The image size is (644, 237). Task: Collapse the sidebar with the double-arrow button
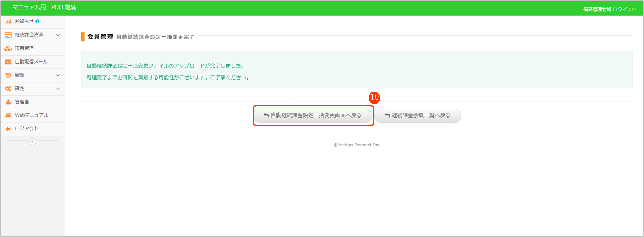point(32,142)
